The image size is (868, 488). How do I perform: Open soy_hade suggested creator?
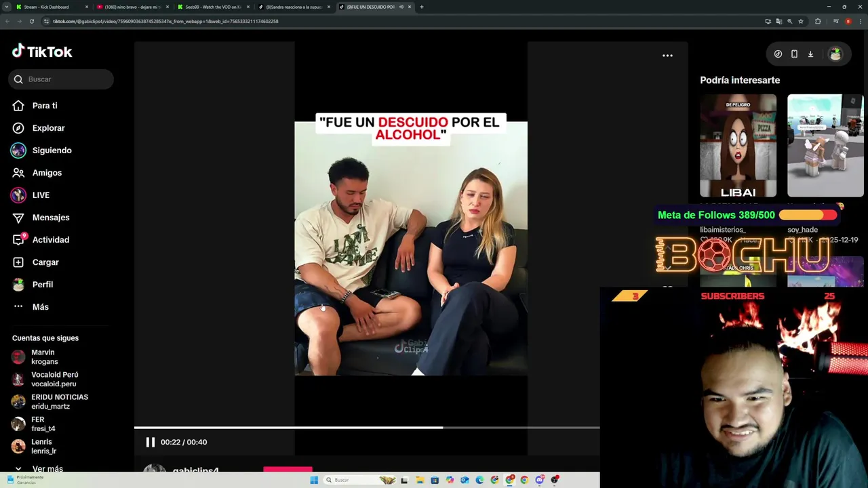(x=802, y=230)
